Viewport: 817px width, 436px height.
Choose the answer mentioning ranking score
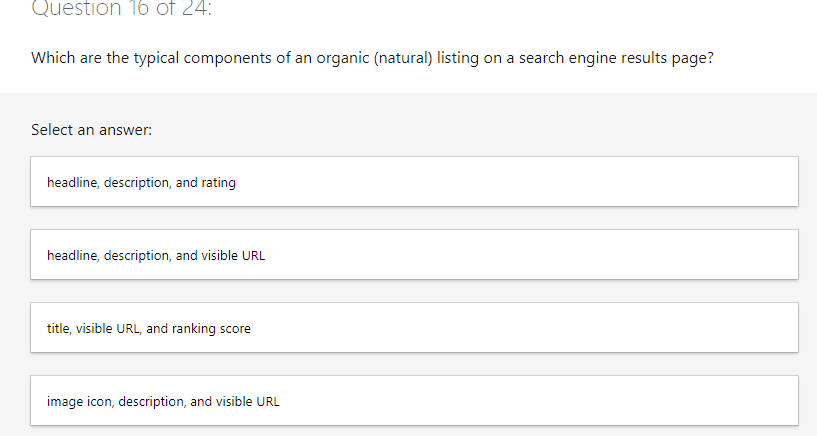[149, 329]
